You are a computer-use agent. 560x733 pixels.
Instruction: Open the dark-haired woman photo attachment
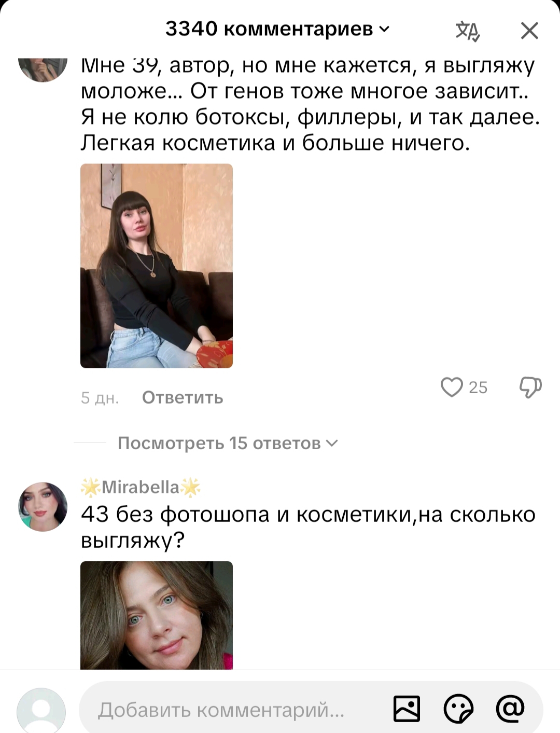point(157,266)
